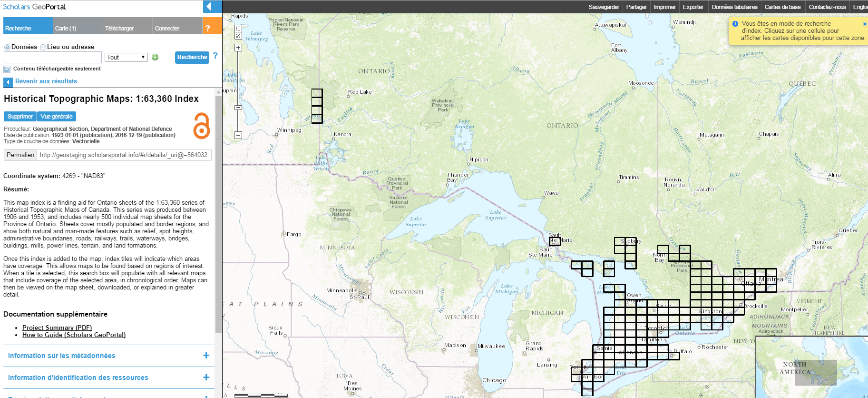The image size is (868, 398).
Task: Click Imprimer in the top bar
Action: (664, 7)
